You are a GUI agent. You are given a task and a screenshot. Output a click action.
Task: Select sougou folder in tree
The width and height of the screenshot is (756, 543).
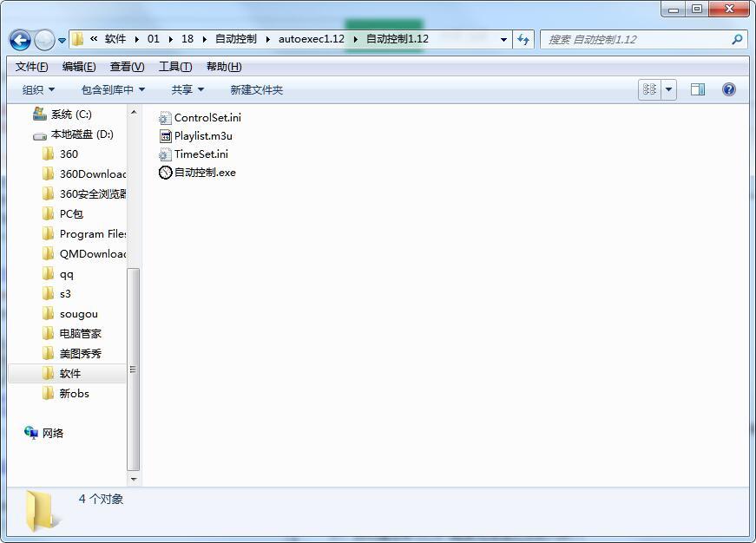79,314
